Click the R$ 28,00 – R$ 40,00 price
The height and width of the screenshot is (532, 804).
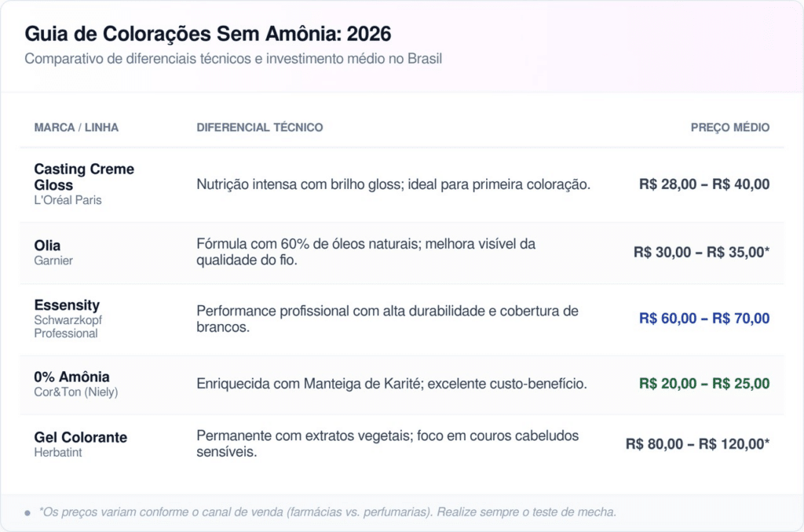click(x=704, y=184)
